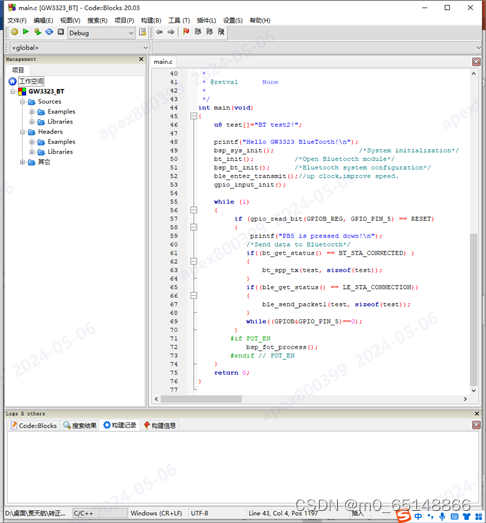Expand the Examples folder under Headers
This screenshot has height=523, width=486.
32,142
